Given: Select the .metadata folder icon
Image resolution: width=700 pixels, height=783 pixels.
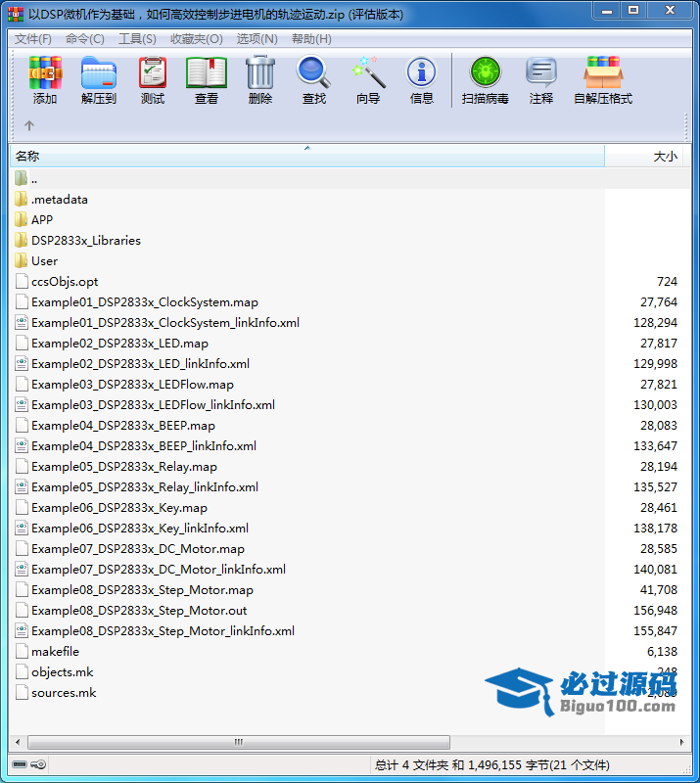Looking at the screenshot, I should (x=21, y=200).
